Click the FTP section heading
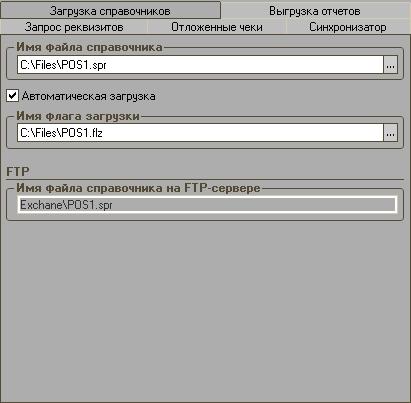Screen dimensions: 411x403 (x=18, y=171)
